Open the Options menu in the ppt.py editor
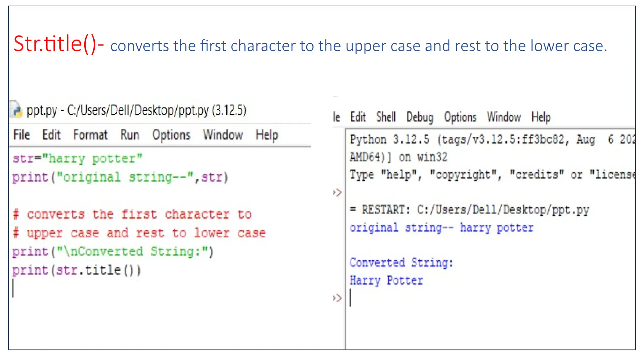The height and width of the screenshot is (362, 644). coord(171,135)
